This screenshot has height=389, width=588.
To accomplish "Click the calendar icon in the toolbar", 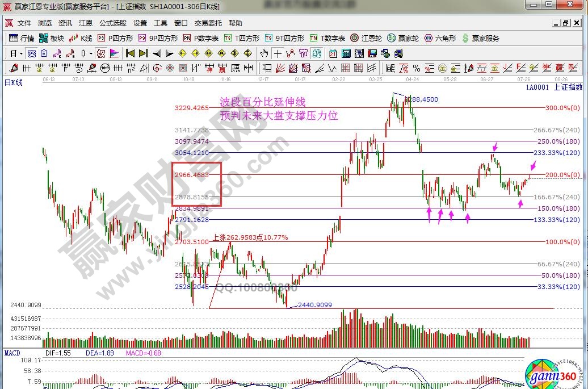I will (333, 53).
